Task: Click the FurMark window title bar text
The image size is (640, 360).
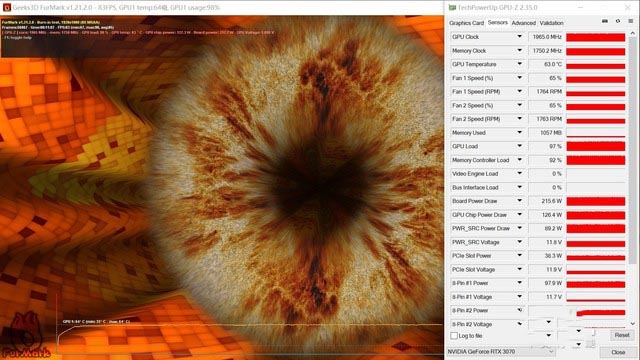Action: (x=116, y=7)
